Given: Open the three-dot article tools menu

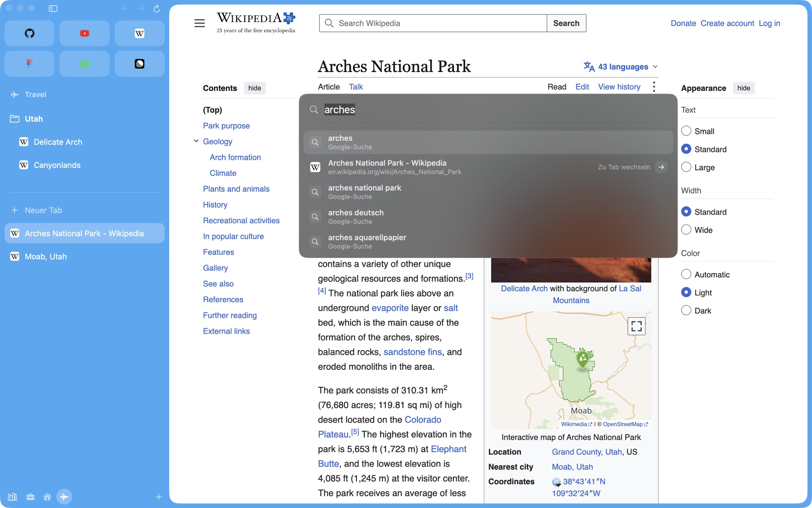Looking at the screenshot, I should [654, 87].
